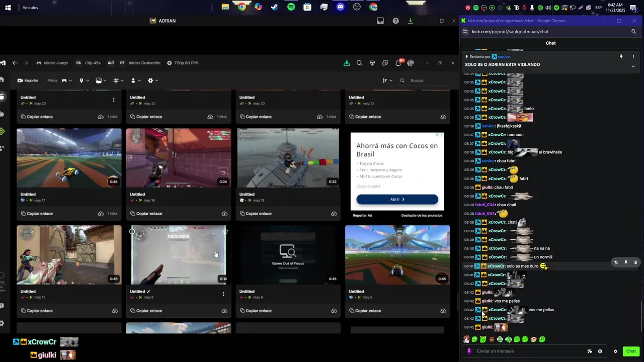
Task: Open the Medal download/update icon
Action: [347, 63]
